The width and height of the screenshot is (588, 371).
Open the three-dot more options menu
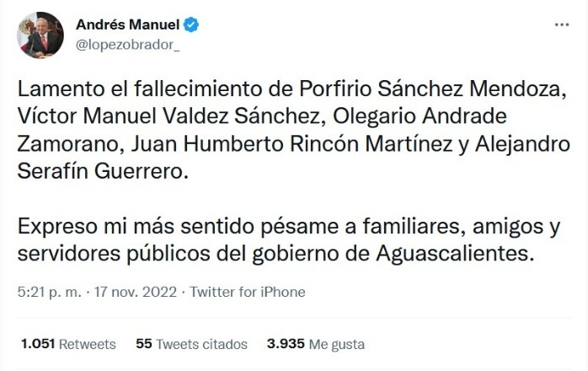pos(561,24)
